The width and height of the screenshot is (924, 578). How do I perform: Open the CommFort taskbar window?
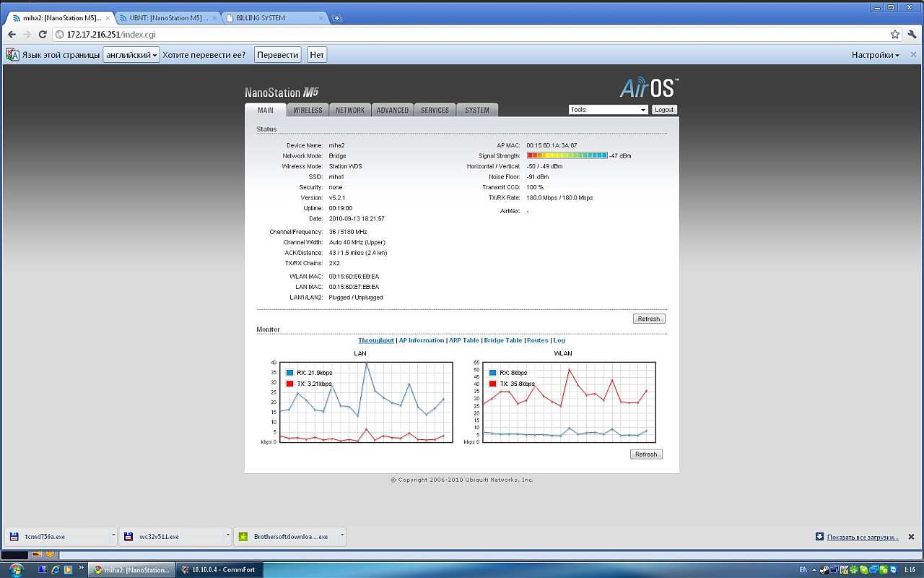(x=219, y=570)
